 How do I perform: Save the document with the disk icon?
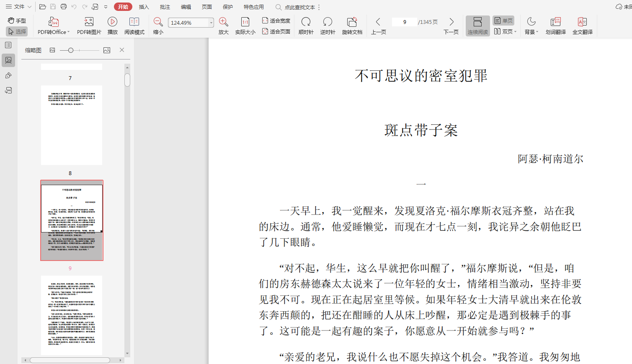[x=53, y=7]
